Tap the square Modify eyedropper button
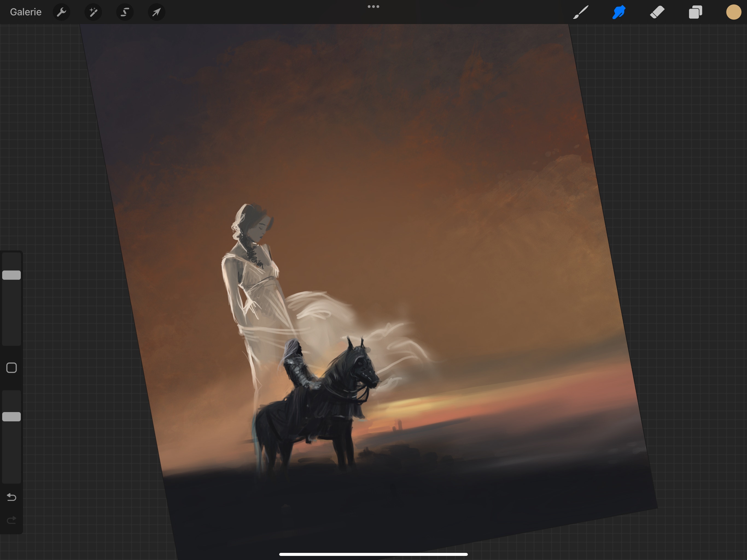 [x=11, y=368]
